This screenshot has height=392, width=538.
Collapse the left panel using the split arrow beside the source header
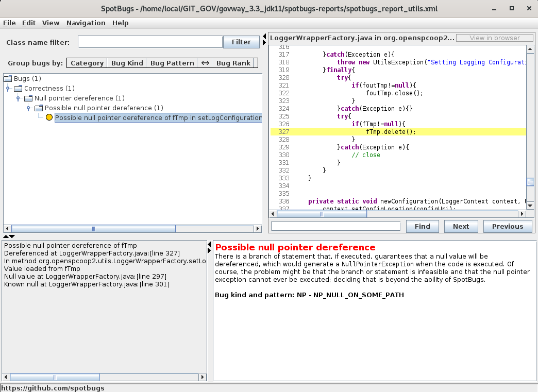tap(264, 36)
